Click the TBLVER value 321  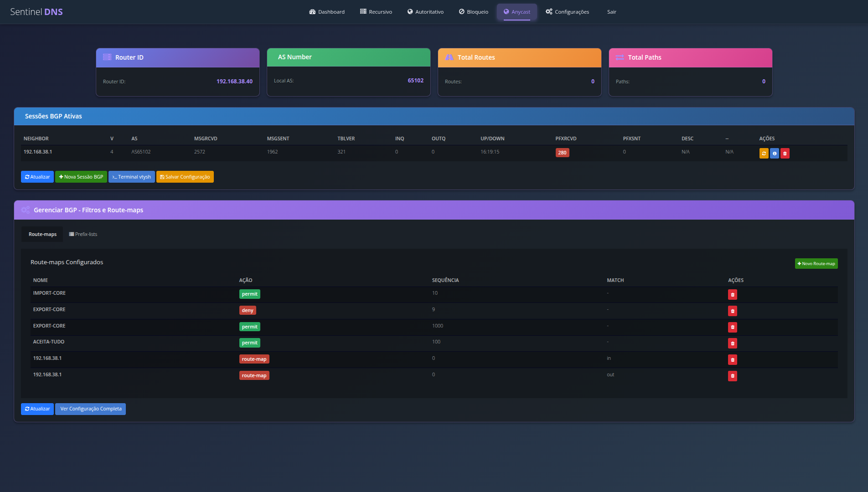[341, 152]
